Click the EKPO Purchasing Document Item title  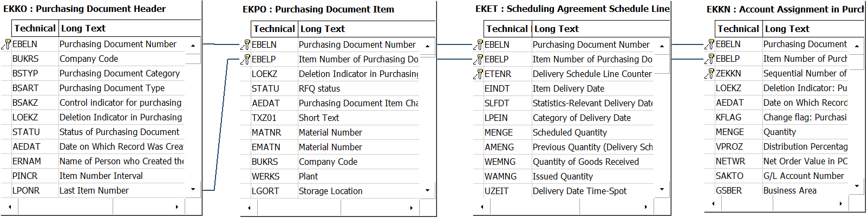[x=318, y=9]
